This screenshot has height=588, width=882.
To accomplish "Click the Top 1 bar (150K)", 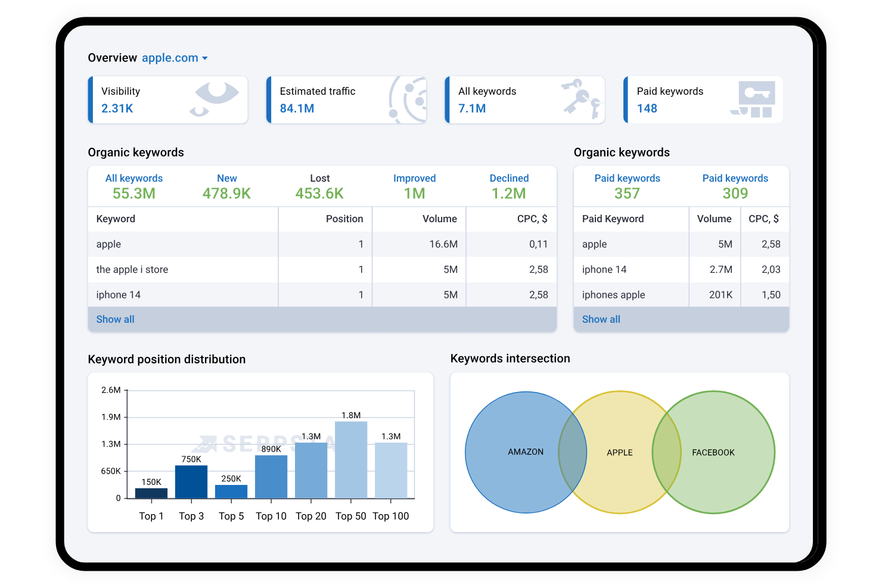I will coord(151,493).
